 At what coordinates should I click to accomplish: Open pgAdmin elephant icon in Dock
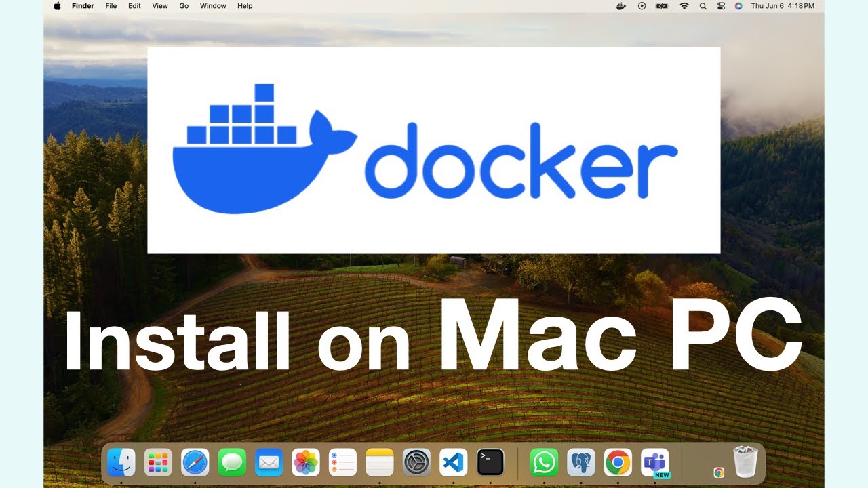[581, 463]
